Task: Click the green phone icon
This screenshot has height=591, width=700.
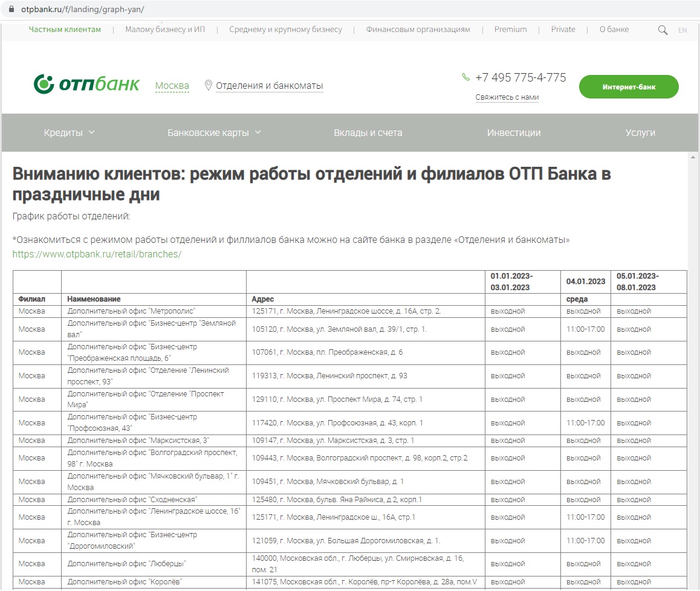Action: tap(465, 77)
